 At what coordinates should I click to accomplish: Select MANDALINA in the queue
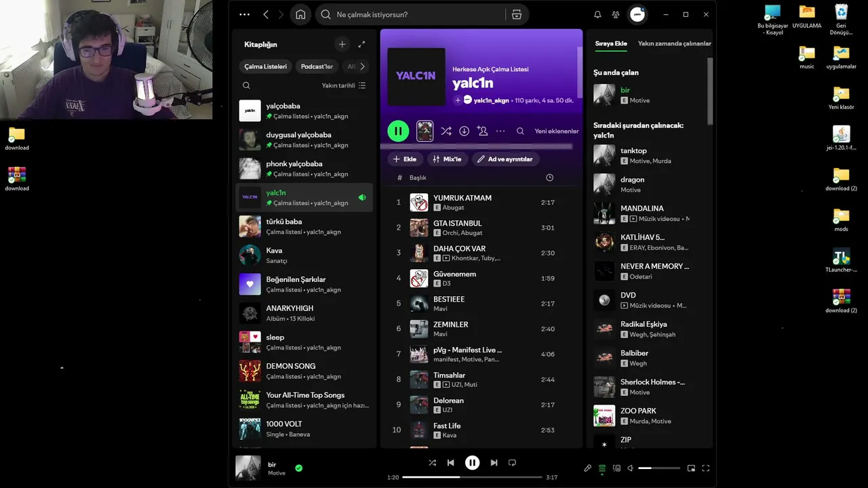pyautogui.click(x=648, y=213)
